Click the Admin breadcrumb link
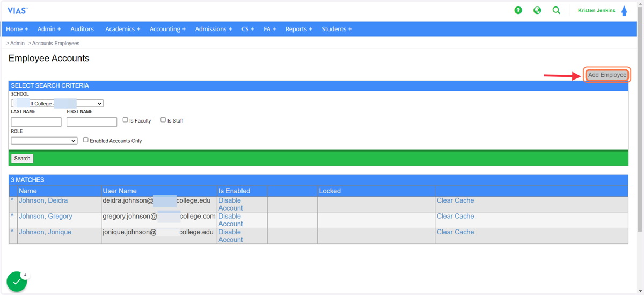Image resolution: width=644 pixels, height=295 pixels. (17, 43)
